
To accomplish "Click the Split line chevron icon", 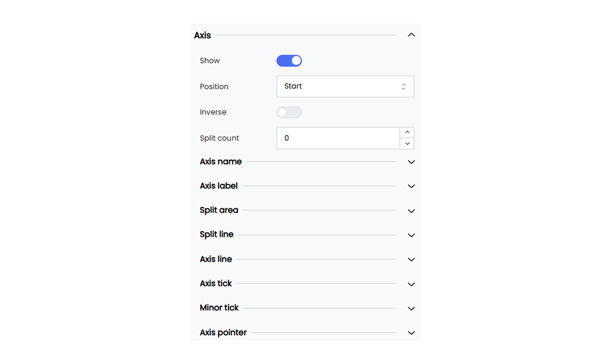I will 411,235.
